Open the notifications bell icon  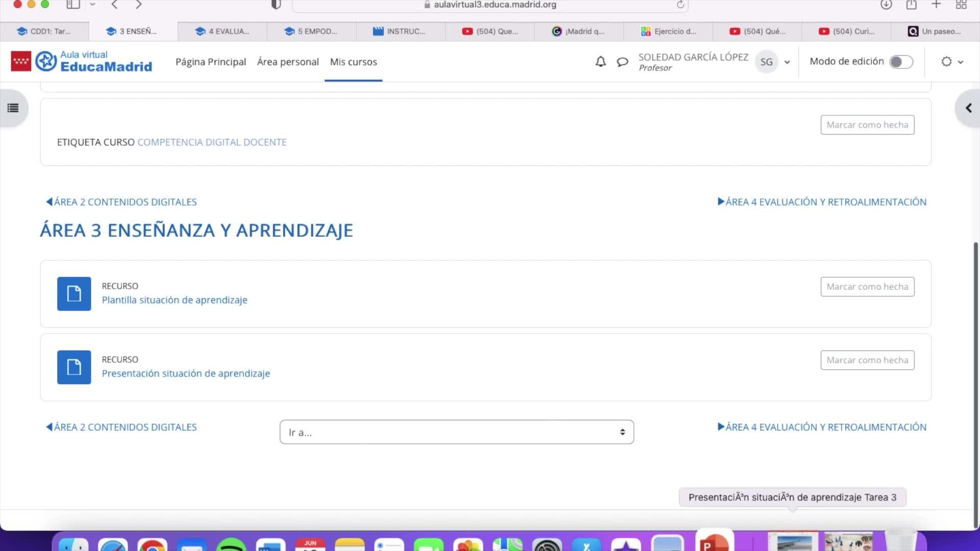coord(601,62)
